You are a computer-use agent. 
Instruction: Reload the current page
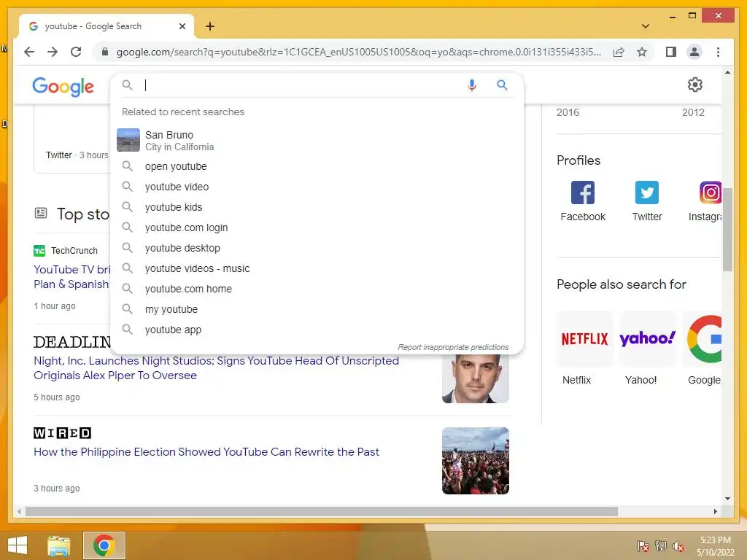pyautogui.click(x=76, y=52)
